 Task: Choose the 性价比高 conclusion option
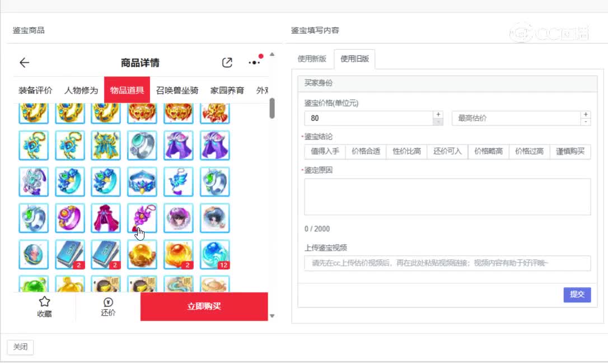pyautogui.click(x=407, y=151)
